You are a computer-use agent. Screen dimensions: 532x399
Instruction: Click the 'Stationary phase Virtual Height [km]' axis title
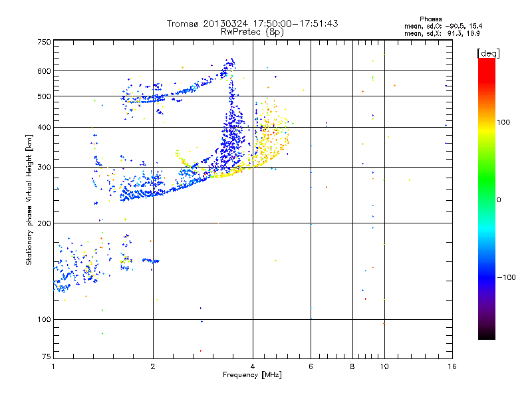coord(29,200)
